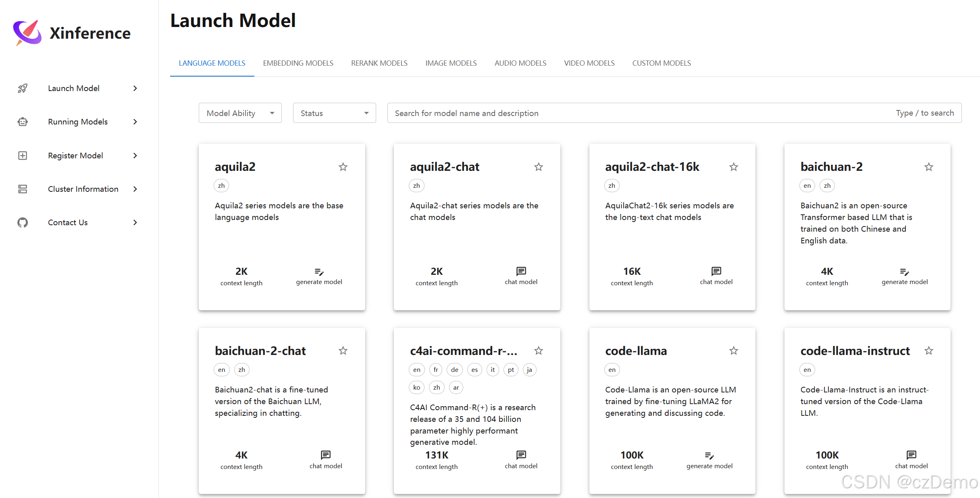The height and width of the screenshot is (498, 980).
Task: Click the zh tag on baichuan-2-chat
Action: coord(241,370)
